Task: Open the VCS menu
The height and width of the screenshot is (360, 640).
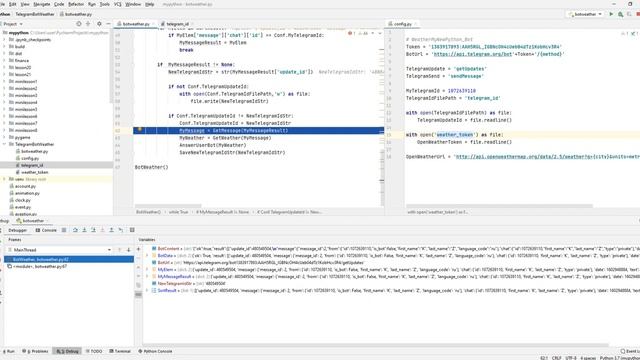Action: [118, 4]
